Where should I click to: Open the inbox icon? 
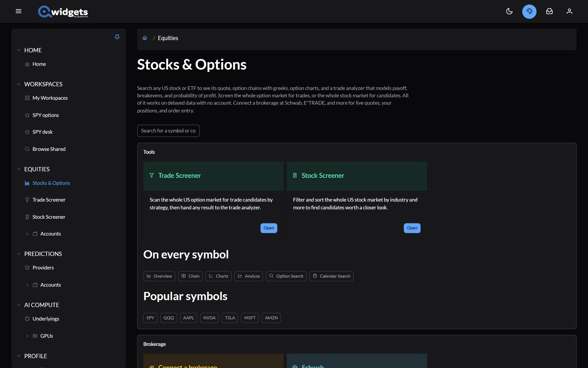549,11
